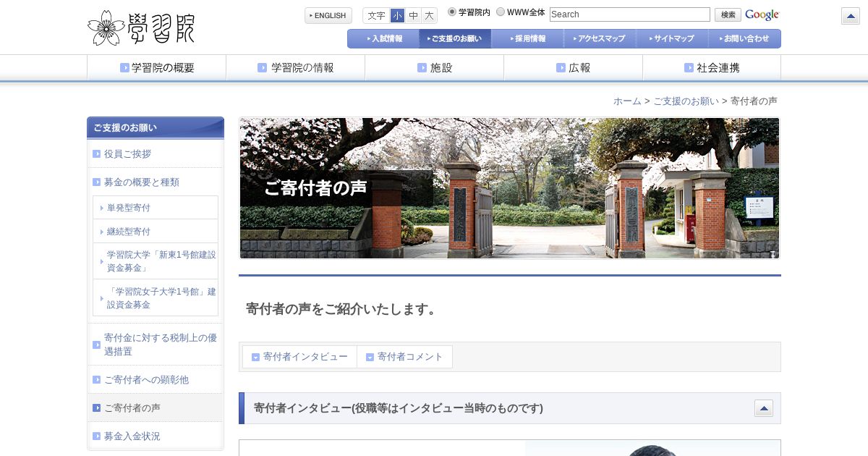Click bullet icon beside 募金の概要と種類
868x456 pixels.
point(97,182)
